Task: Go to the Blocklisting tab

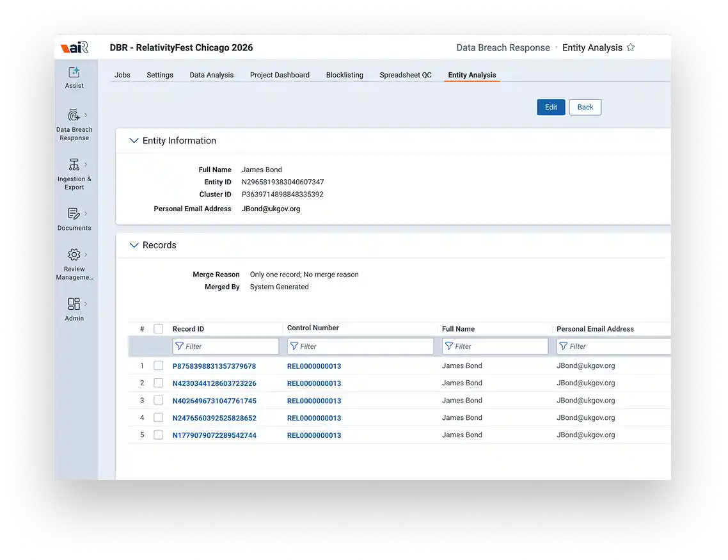Action: (345, 75)
